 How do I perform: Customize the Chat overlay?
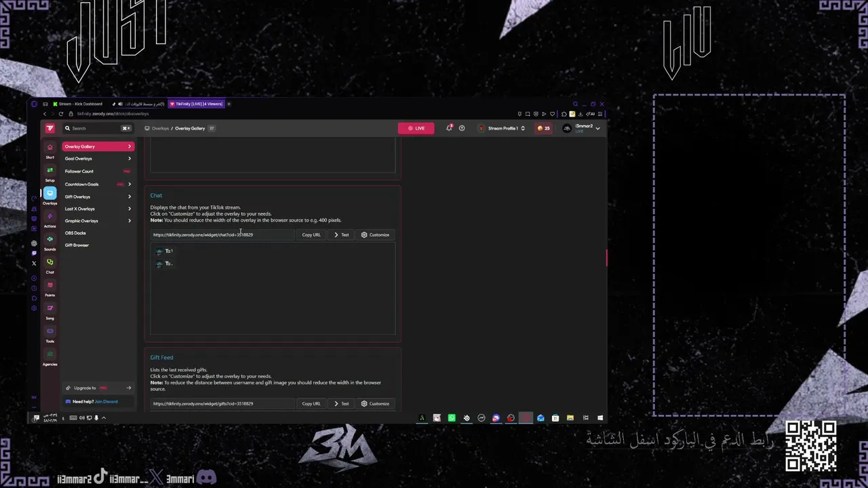click(375, 235)
